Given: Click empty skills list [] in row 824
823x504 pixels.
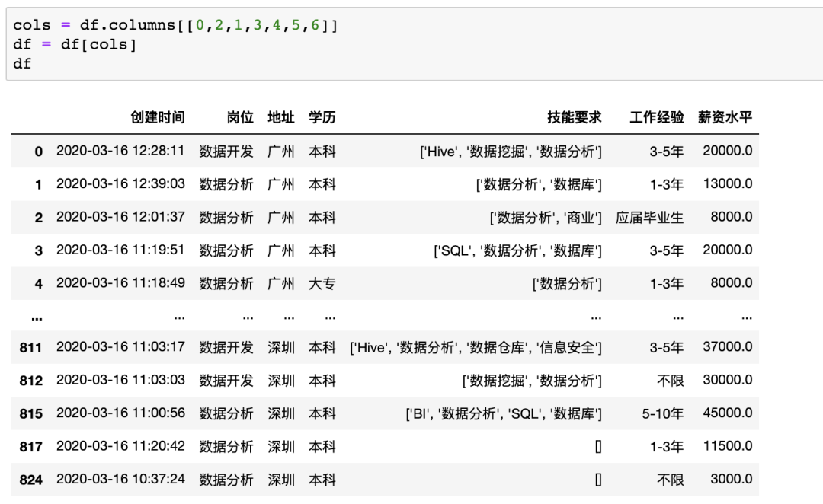Looking at the screenshot, I should click(x=598, y=480).
